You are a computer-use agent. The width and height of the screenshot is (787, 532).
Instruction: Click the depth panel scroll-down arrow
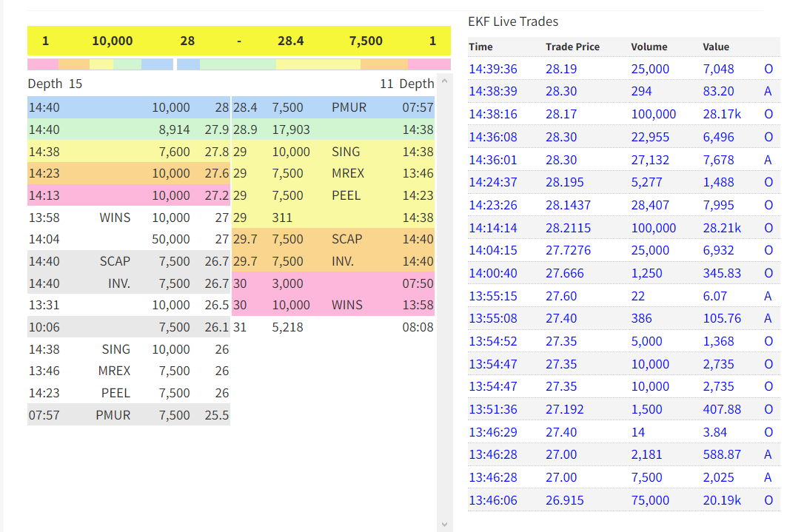click(444, 525)
